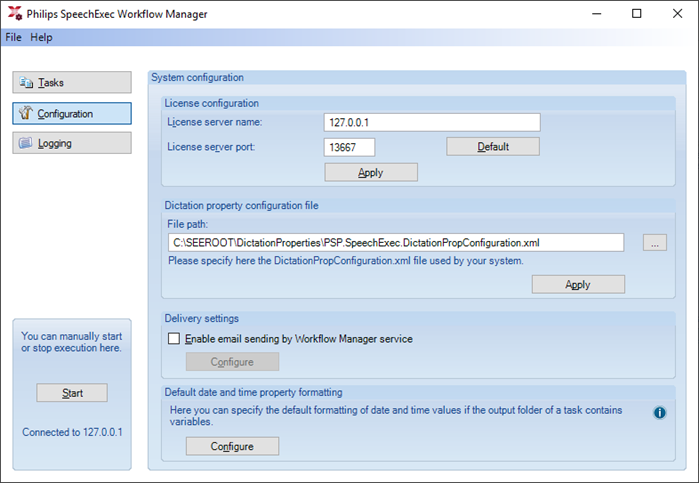Click the 'File path:' label
699x483 pixels.
click(188, 224)
